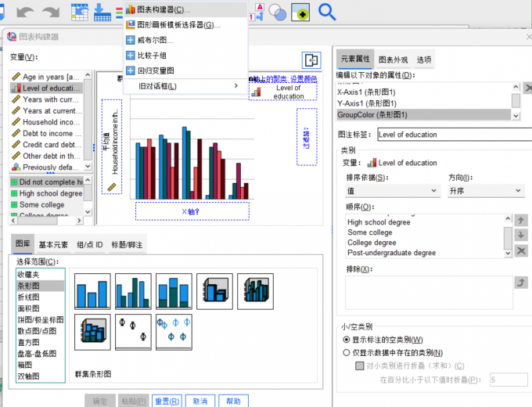Choose 威布尔图 Weibull plot menu item

[x=186, y=40]
